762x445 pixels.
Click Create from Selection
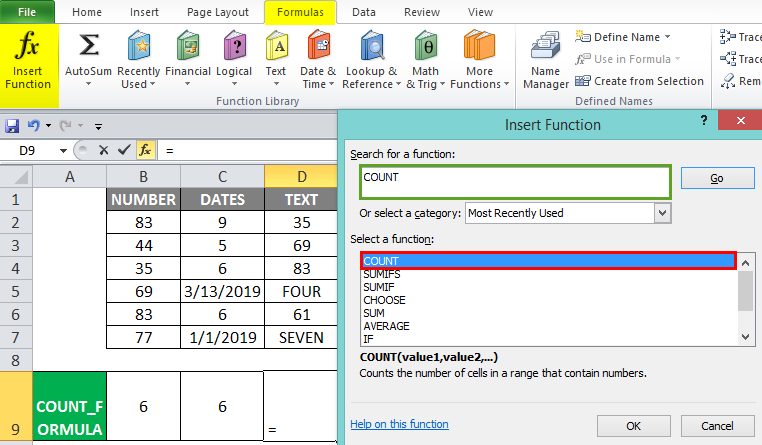click(x=639, y=81)
